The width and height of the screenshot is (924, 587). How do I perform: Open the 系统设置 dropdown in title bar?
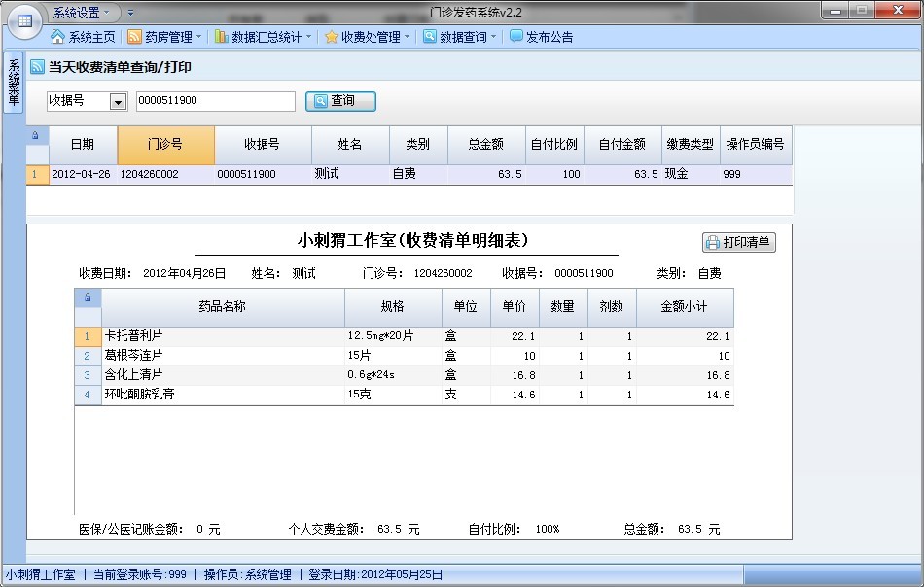pyautogui.click(x=82, y=13)
